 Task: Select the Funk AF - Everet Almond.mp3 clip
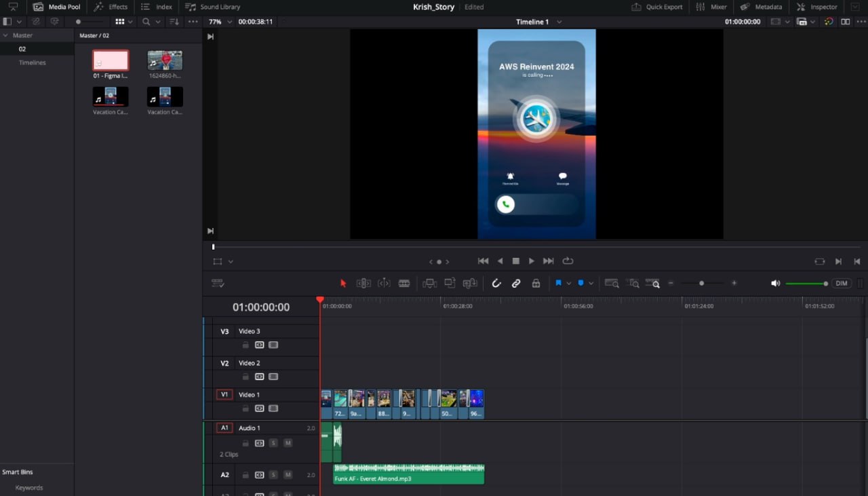click(x=409, y=474)
